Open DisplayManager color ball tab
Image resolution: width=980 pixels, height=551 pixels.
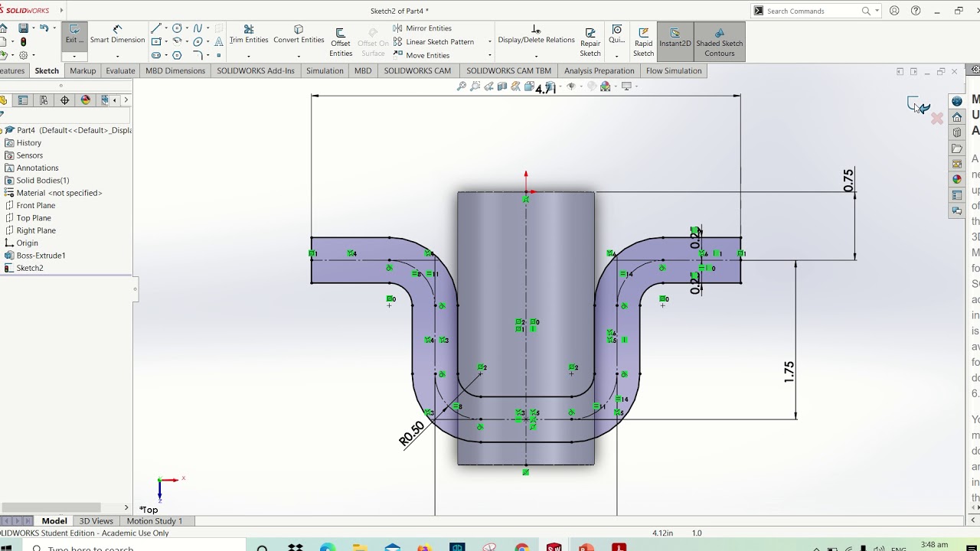(85, 100)
